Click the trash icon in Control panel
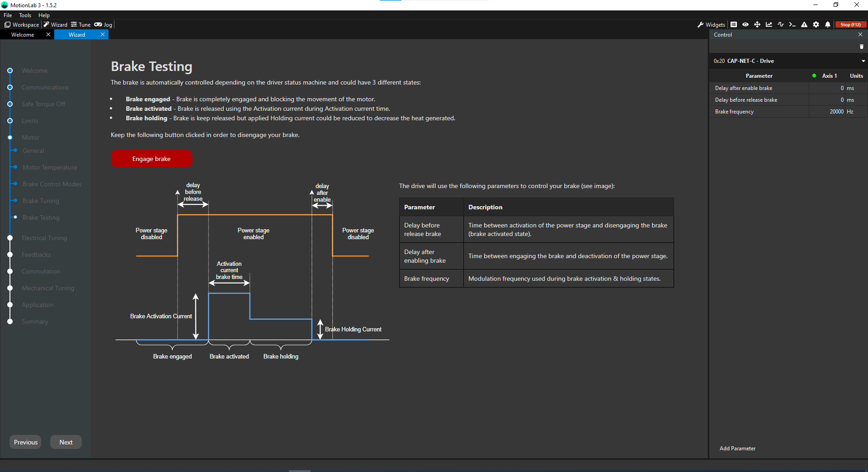 (x=861, y=47)
